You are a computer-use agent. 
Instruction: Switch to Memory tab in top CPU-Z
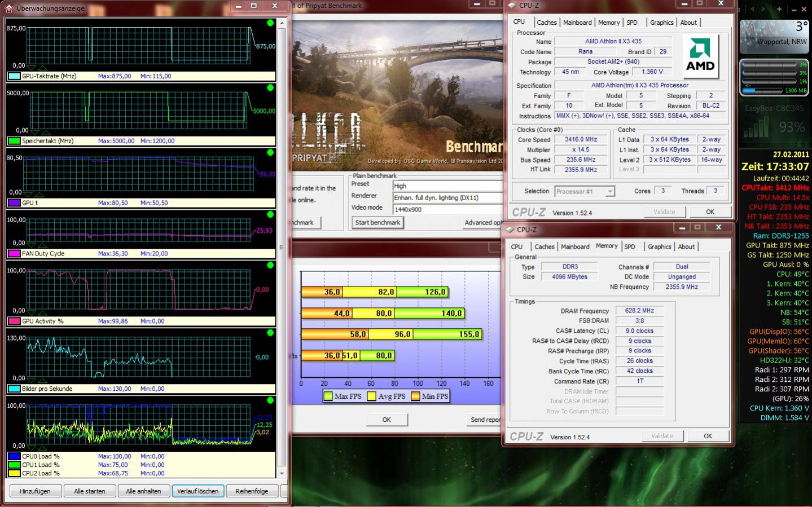point(609,23)
